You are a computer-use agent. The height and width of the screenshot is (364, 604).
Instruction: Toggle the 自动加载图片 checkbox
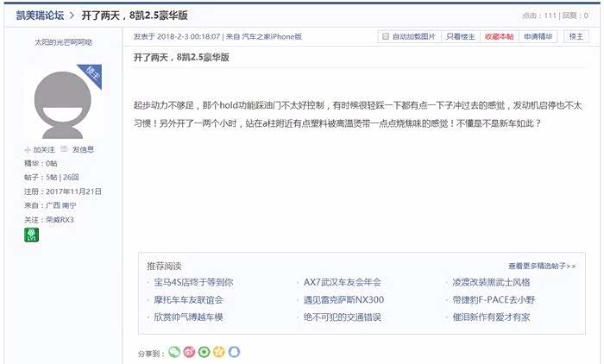tap(386, 36)
